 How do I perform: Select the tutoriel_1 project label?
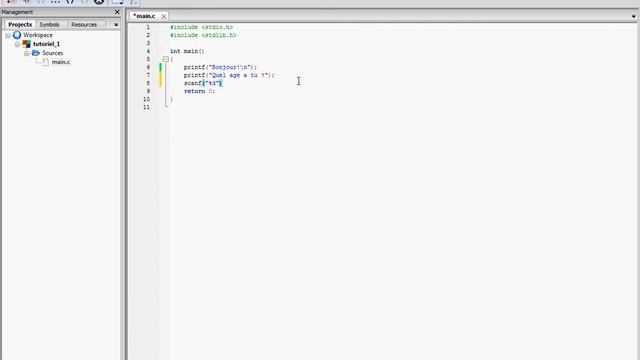(x=46, y=44)
